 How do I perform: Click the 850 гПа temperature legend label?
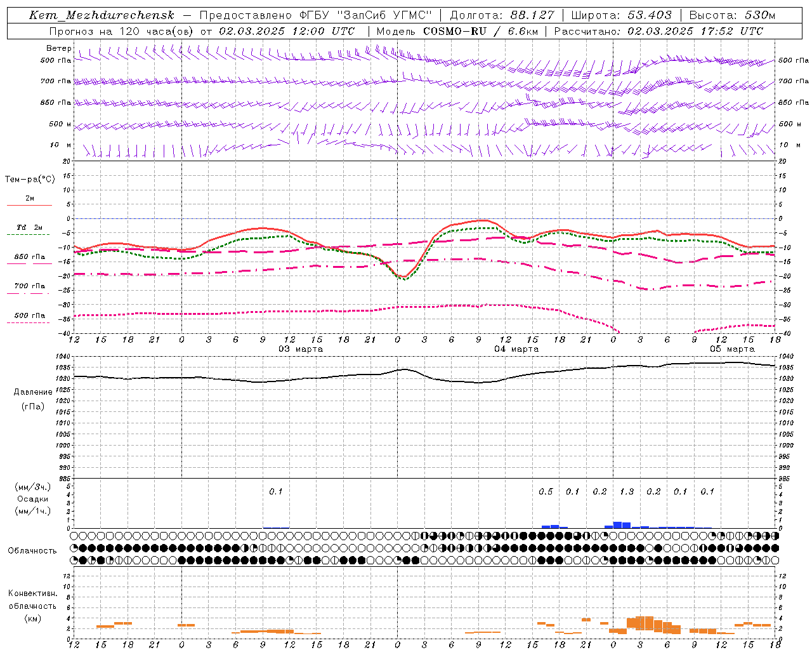pyautogui.click(x=30, y=257)
